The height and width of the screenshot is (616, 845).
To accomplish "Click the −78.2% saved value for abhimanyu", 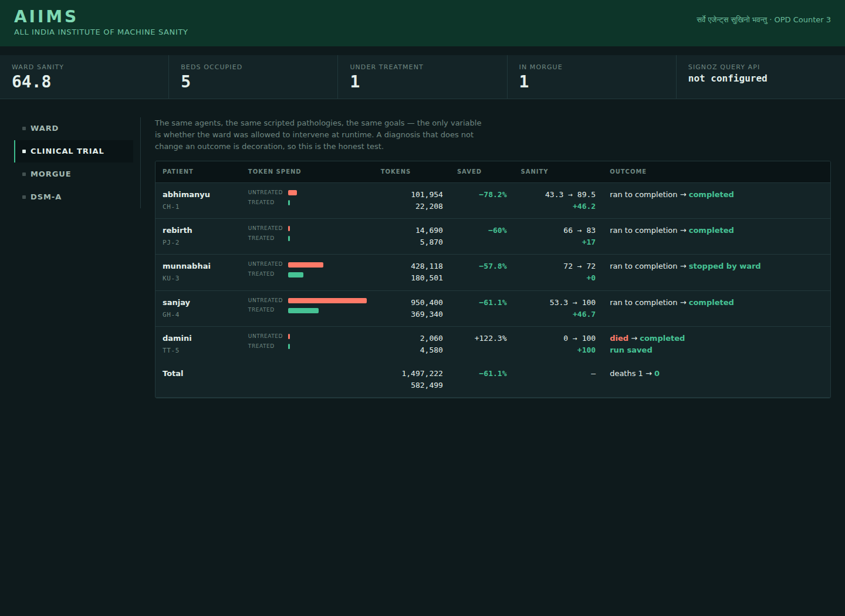I will (493, 195).
